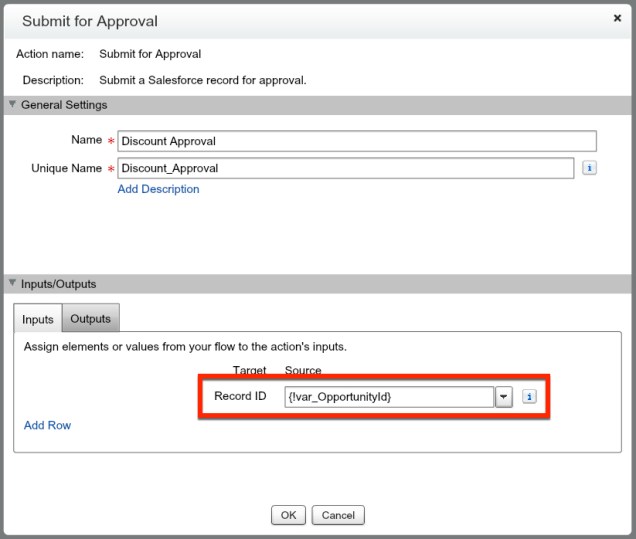Close the Submit for Approval dialog
This screenshot has height=539, width=636.
point(617,19)
